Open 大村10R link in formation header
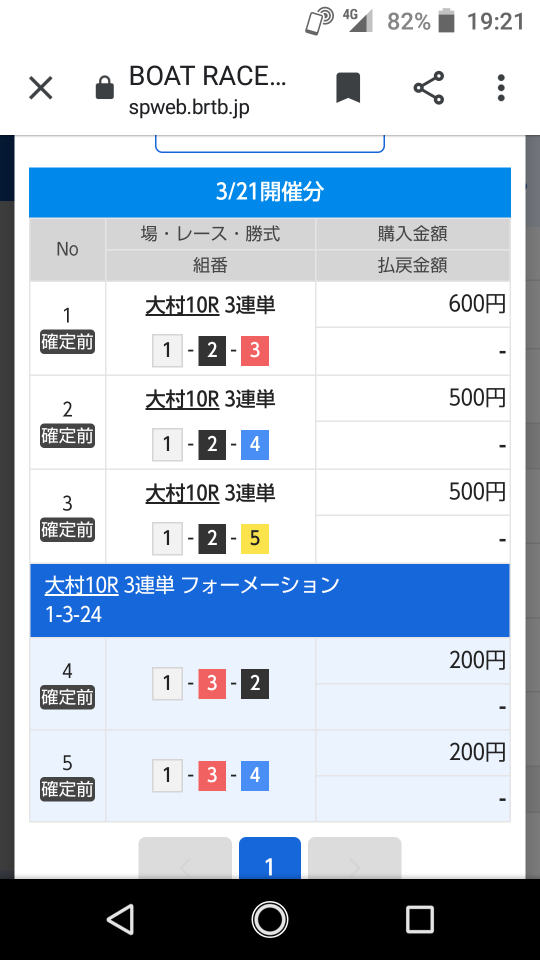The height and width of the screenshot is (960, 540). point(81,585)
